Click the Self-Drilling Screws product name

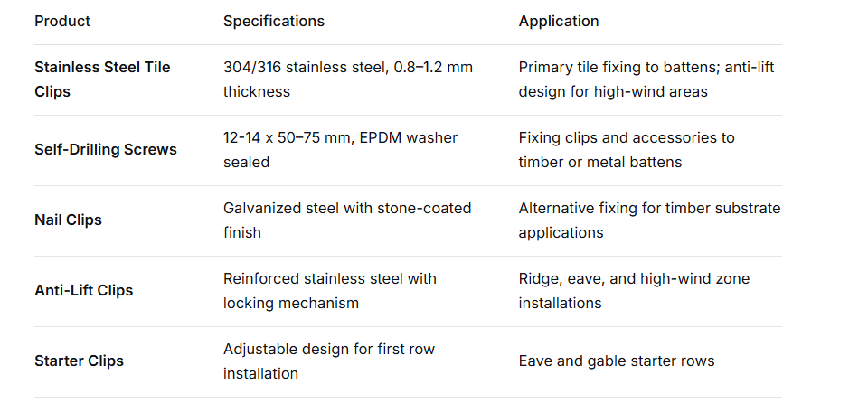pos(105,149)
